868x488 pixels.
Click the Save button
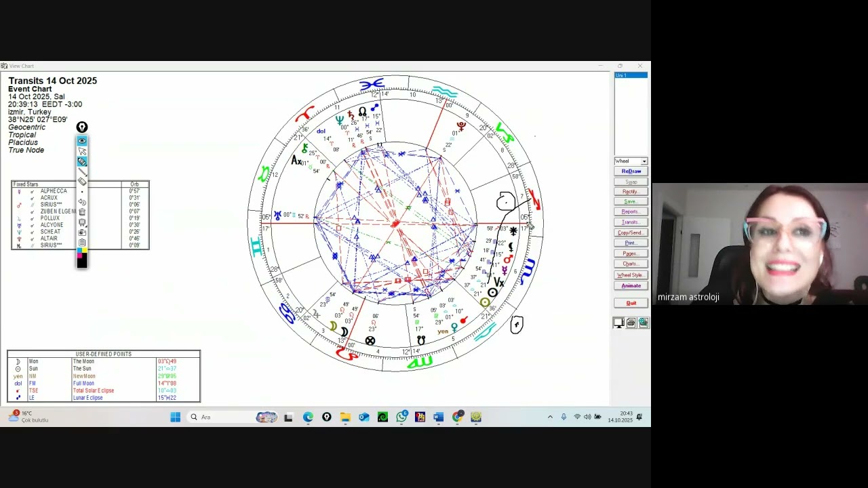pyautogui.click(x=631, y=201)
